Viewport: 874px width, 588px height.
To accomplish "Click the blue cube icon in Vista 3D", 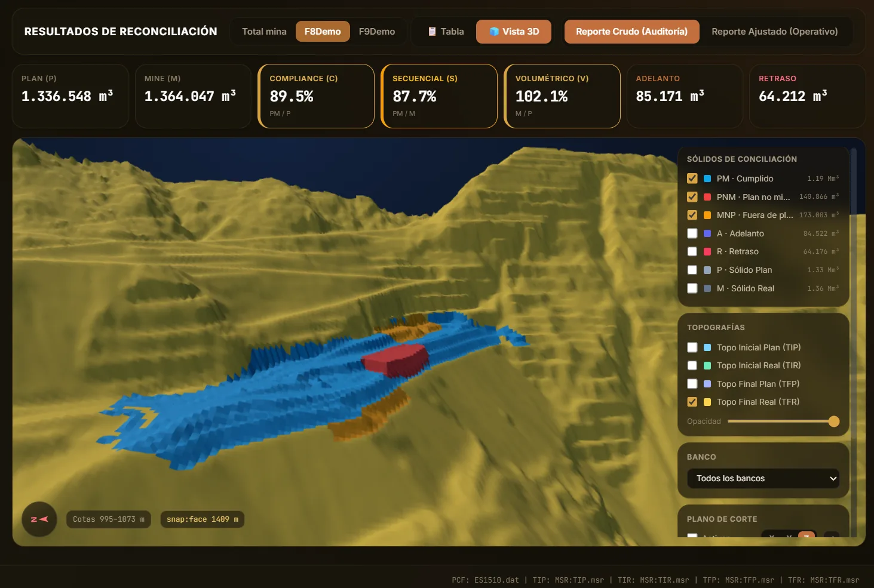I will pyautogui.click(x=494, y=32).
